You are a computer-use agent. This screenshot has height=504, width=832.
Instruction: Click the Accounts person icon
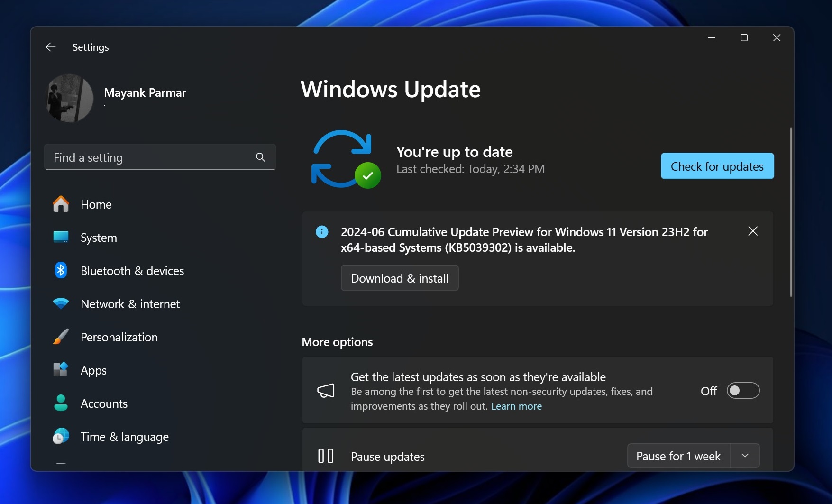click(61, 403)
